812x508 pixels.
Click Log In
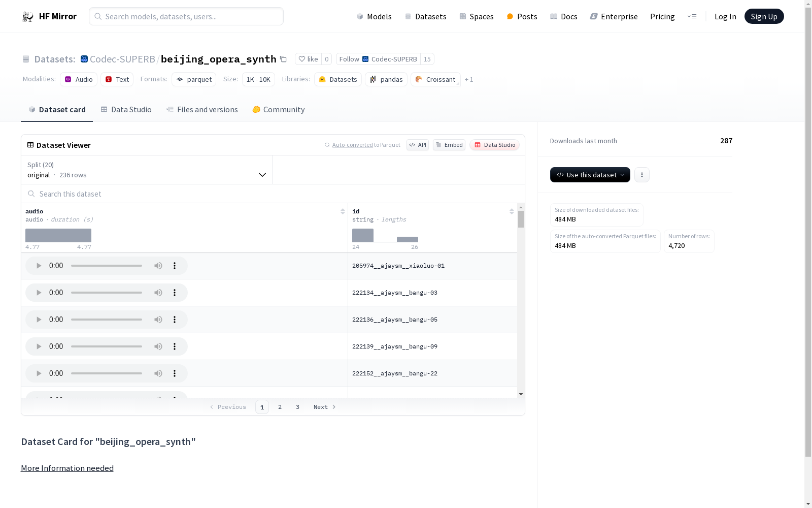point(725,16)
